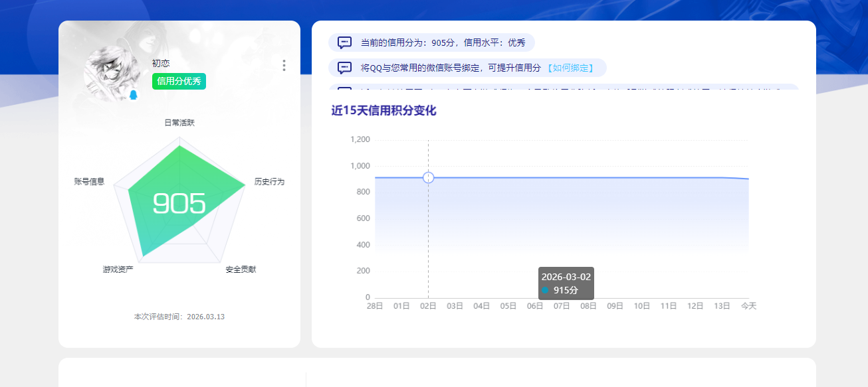Image resolution: width=868 pixels, height=387 pixels.
Task: Click the 2026-03-02 915分 tooltip
Action: tap(566, 283)
